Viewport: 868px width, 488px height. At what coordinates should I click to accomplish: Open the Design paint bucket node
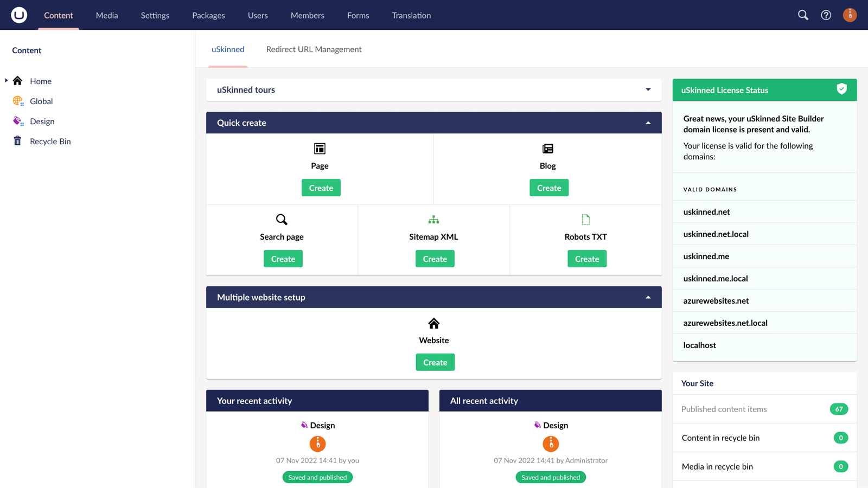coord(18,121)
